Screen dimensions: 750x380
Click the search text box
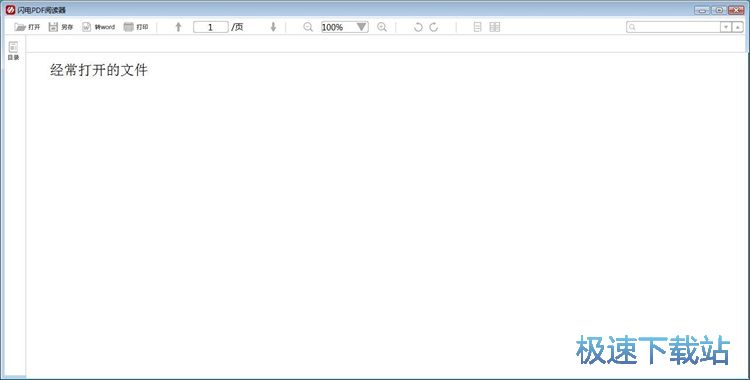pyautogui.click(x=673, y=27)
